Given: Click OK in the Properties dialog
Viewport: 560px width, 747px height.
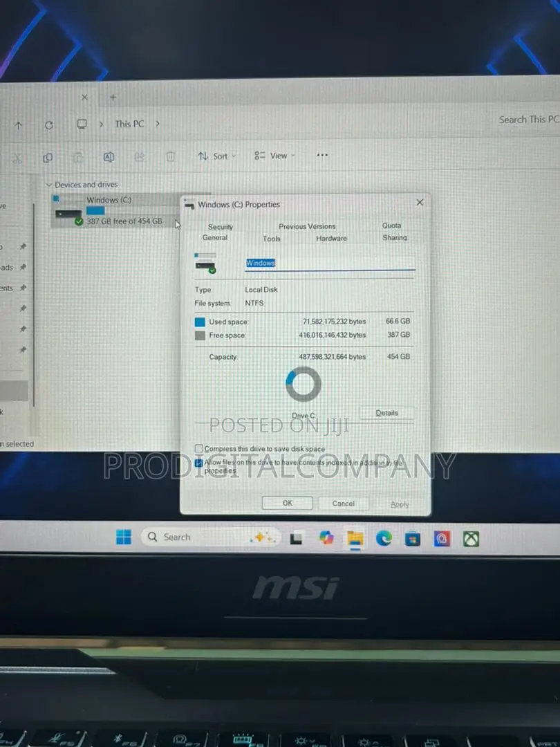Looking at the screenshot, I should coord(287,503).
